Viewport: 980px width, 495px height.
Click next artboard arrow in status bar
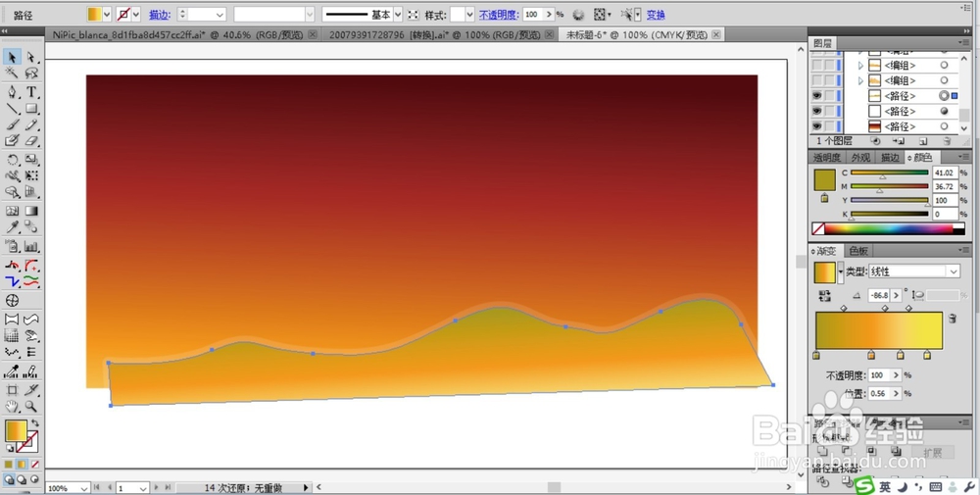[x=156, y=487]
